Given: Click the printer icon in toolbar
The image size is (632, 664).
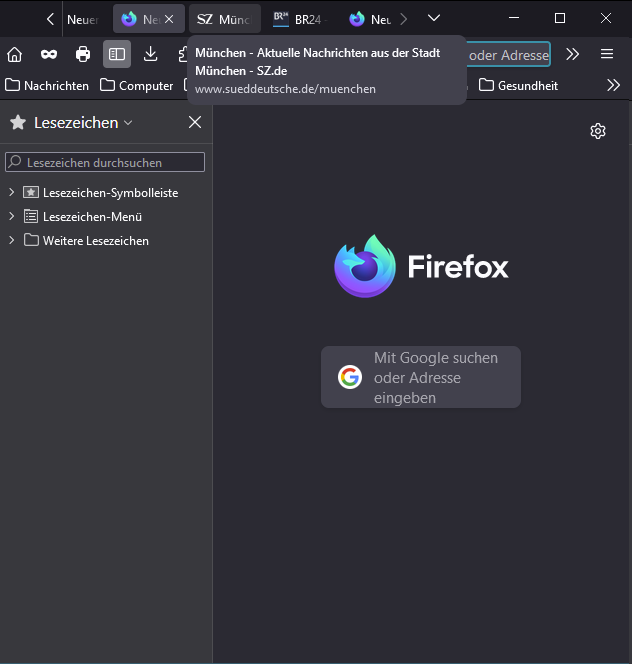Looking at the screenshot, I should click(x=83, y=54).
